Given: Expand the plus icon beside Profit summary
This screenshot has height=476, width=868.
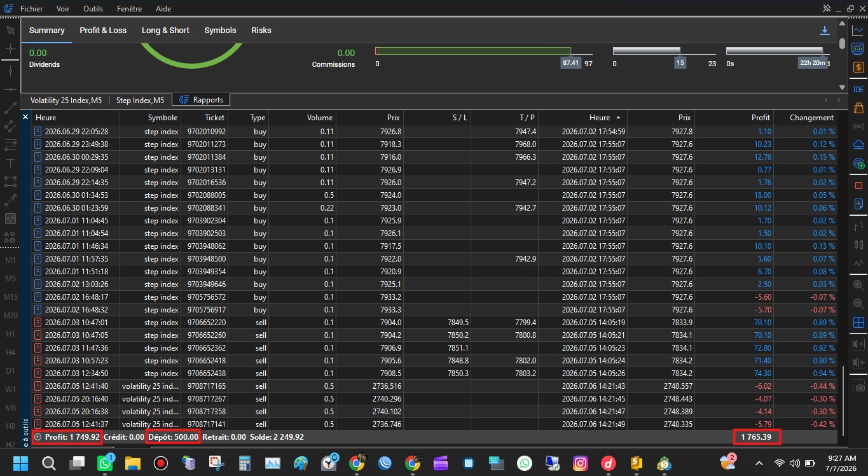Looking at the screenshot, I should coord(38,437).
